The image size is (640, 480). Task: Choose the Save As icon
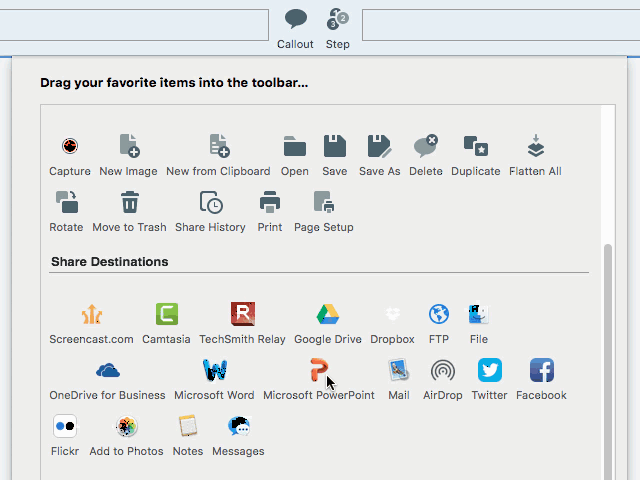[x=380, y=146]
